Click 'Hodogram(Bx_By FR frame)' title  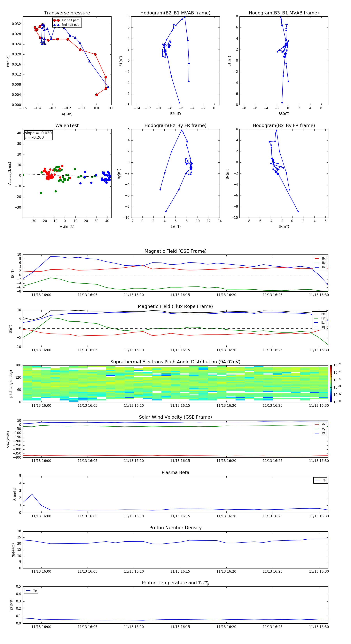[284, 125]
